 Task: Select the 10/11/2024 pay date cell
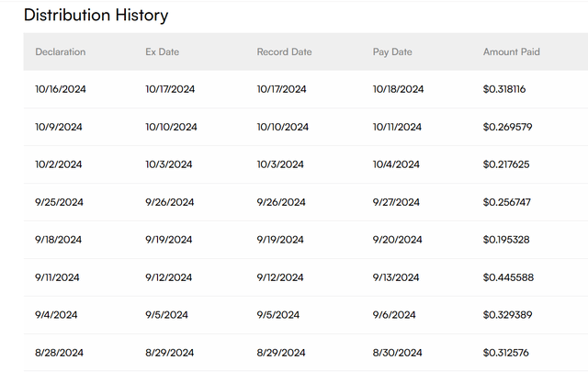(x=398, y=127)
